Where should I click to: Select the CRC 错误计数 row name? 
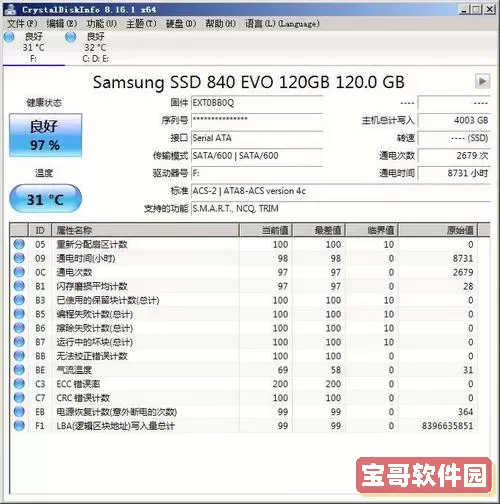pos(83,398)
